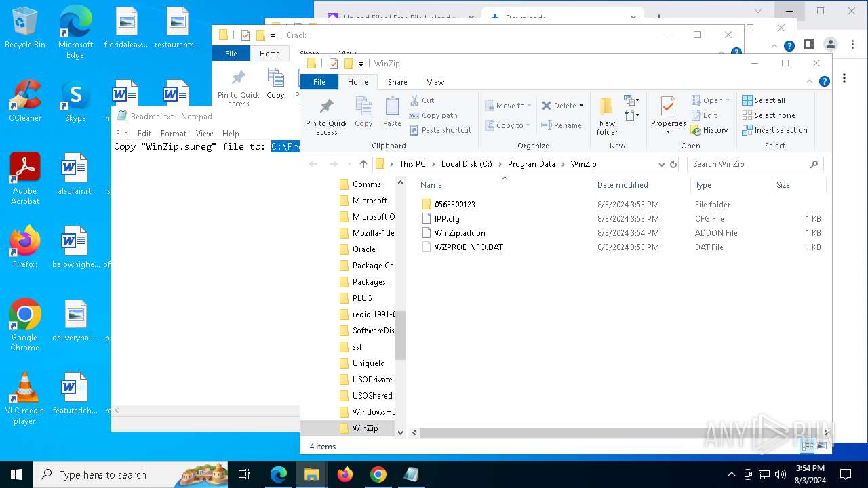The height and width of the screenshot is (488, 868).
Task: Sort files by Date modified column
Action: tap(642, 184)
